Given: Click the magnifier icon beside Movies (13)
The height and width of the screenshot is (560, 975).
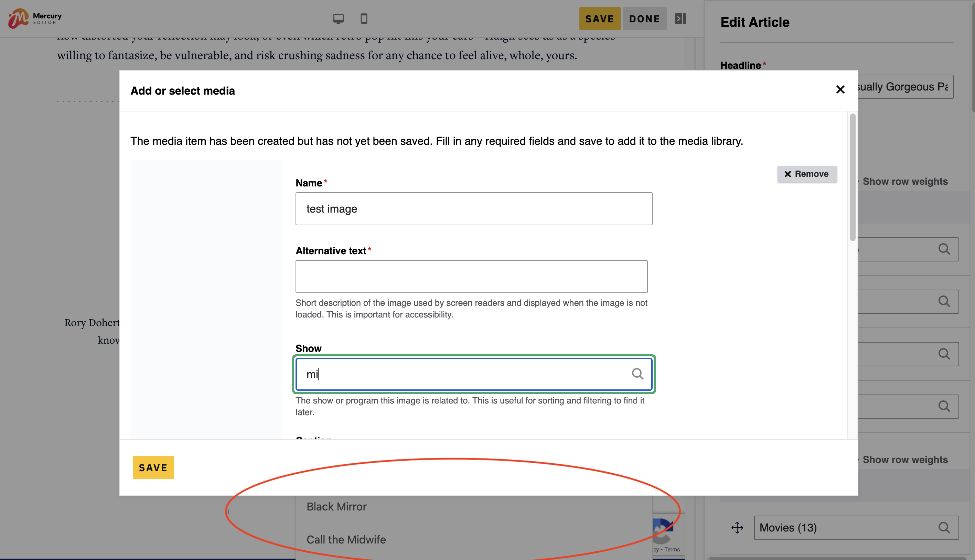Looking at the screenshot, I should click(x=945, y=527).
